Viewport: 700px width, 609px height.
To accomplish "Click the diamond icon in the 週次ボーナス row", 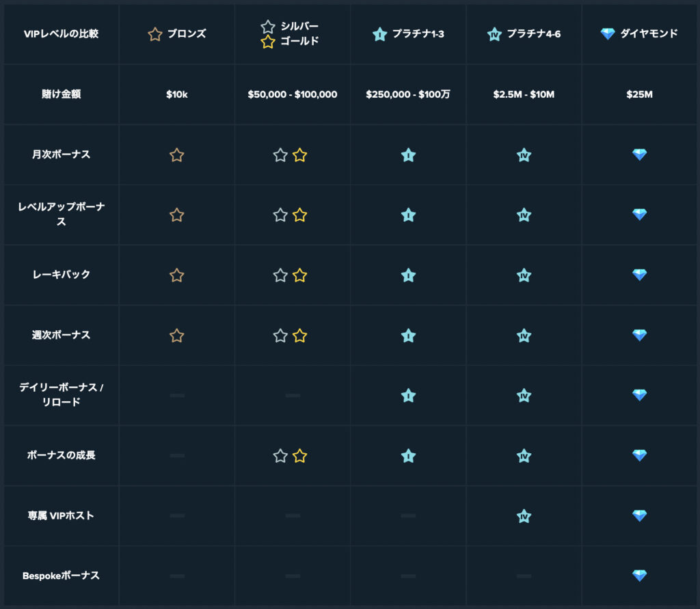I will (x=638, y=335).
